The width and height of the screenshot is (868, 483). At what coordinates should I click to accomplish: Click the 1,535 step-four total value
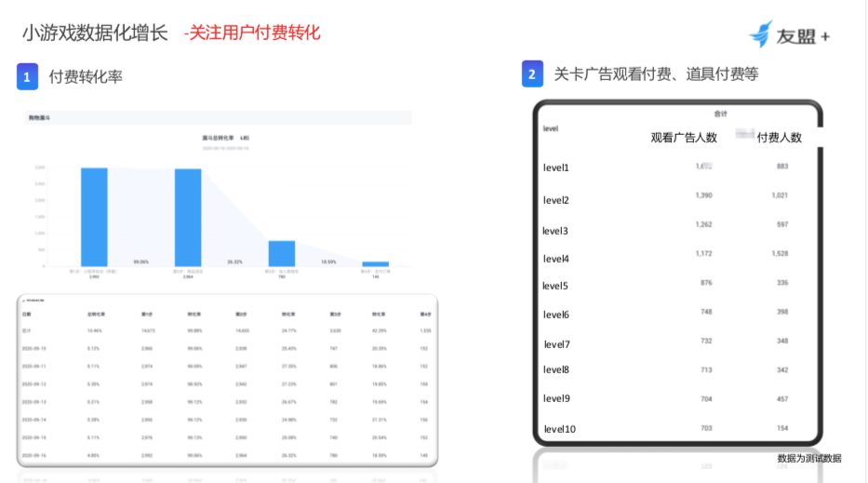[425, 330]
